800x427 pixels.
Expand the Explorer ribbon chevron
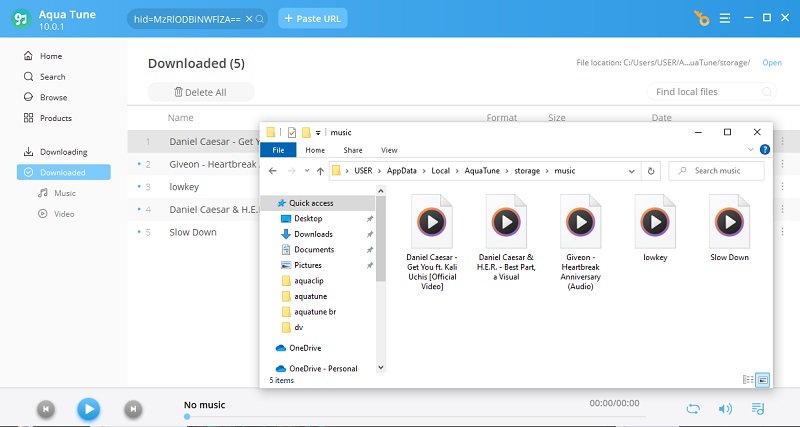click(751, 149)
